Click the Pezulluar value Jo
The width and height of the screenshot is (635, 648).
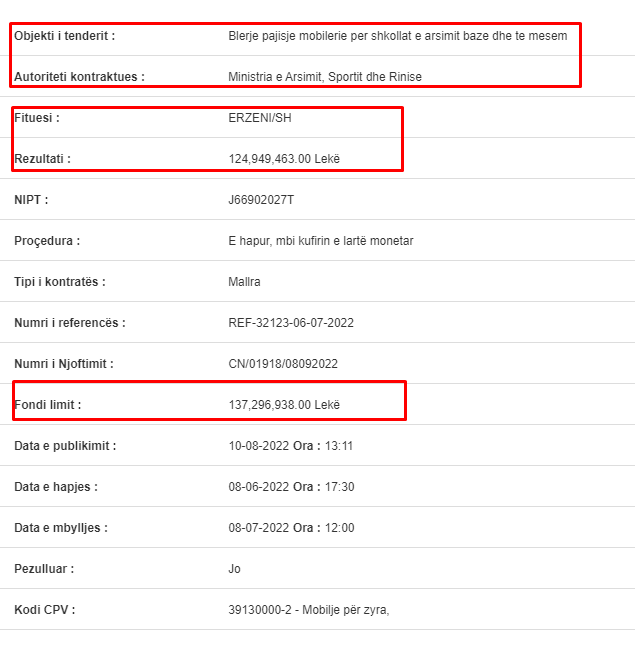pos(234,569)
